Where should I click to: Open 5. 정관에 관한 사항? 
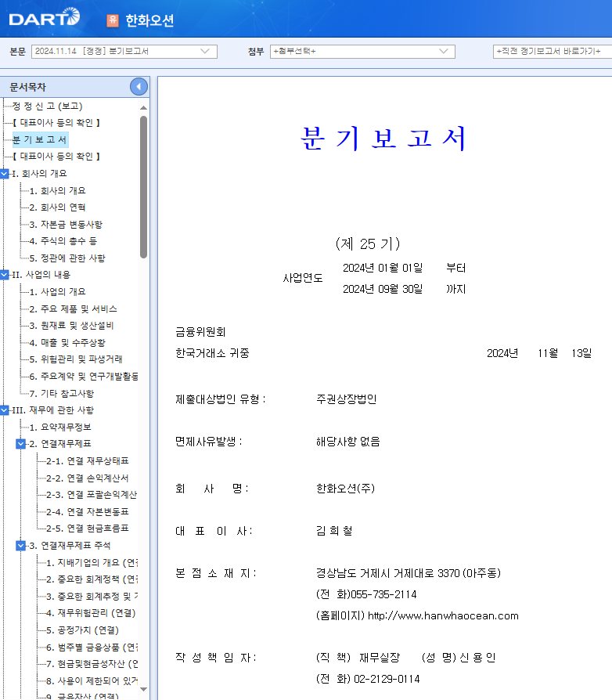67,258
